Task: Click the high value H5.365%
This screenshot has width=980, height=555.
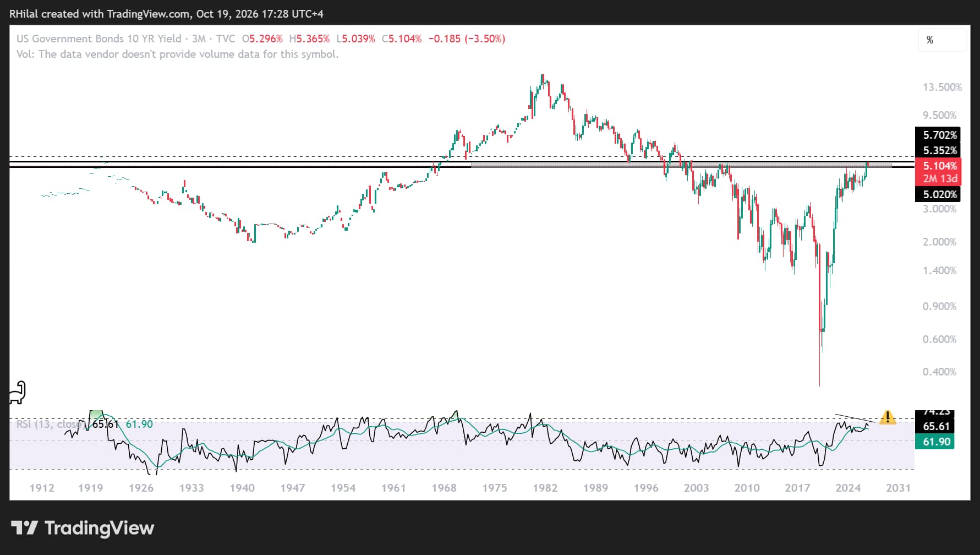Action: click(309, 39)
